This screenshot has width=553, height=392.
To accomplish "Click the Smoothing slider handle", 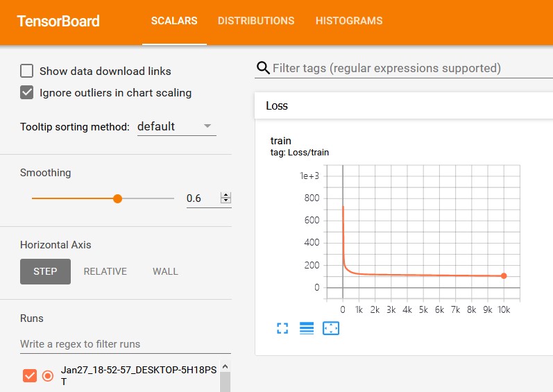I will 117,198.
